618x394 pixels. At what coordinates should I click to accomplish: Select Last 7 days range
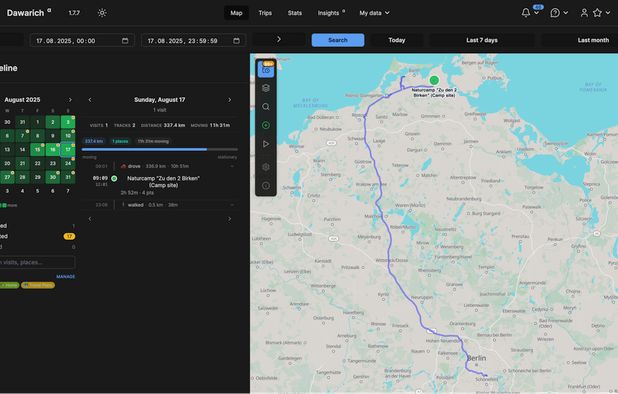[x=482, y=40]
